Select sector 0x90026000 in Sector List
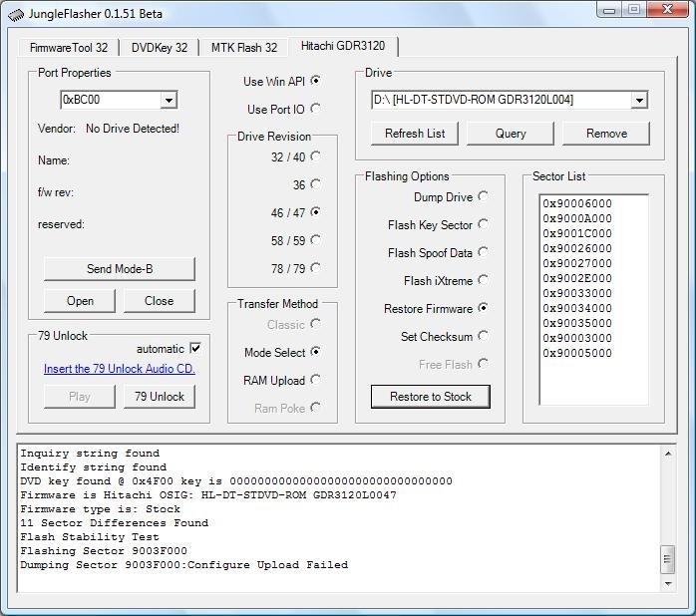696x616 pixels. click(x=577, y=248)
